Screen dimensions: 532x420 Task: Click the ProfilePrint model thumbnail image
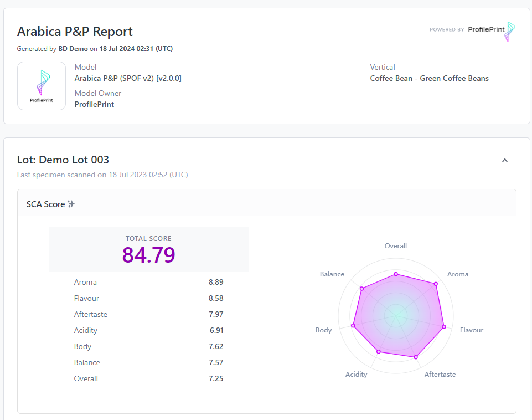click(x=42, y=86)
